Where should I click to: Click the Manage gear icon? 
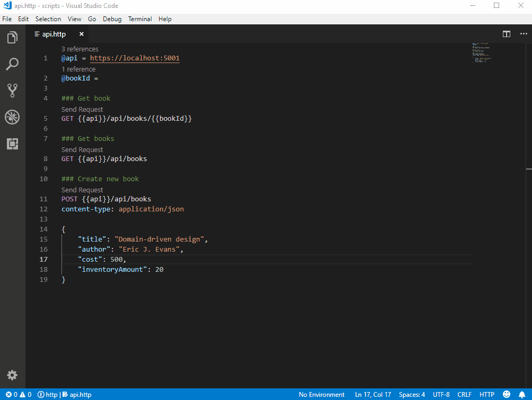click(x=12, y=375)
